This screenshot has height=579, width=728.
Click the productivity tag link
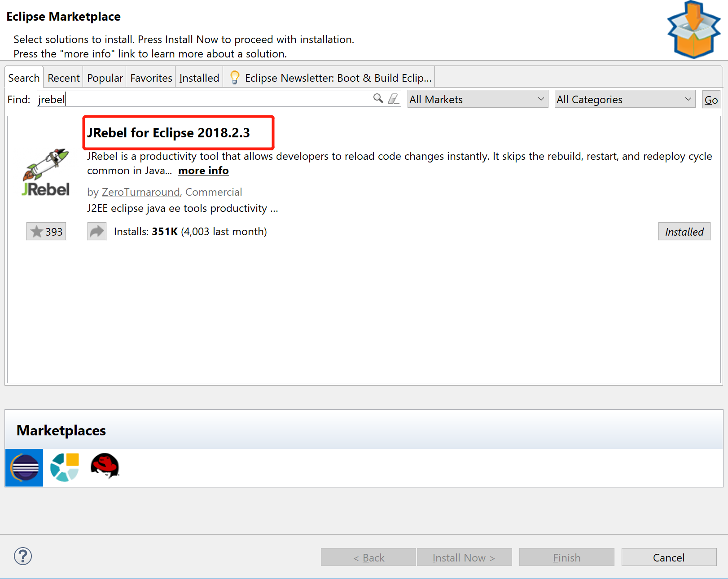point(238,208)
